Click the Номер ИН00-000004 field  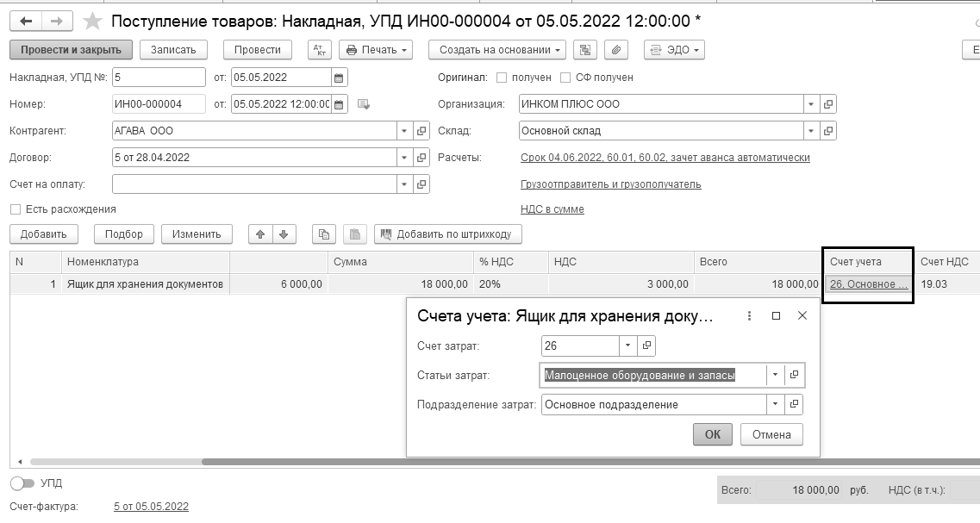click(159, 104)
